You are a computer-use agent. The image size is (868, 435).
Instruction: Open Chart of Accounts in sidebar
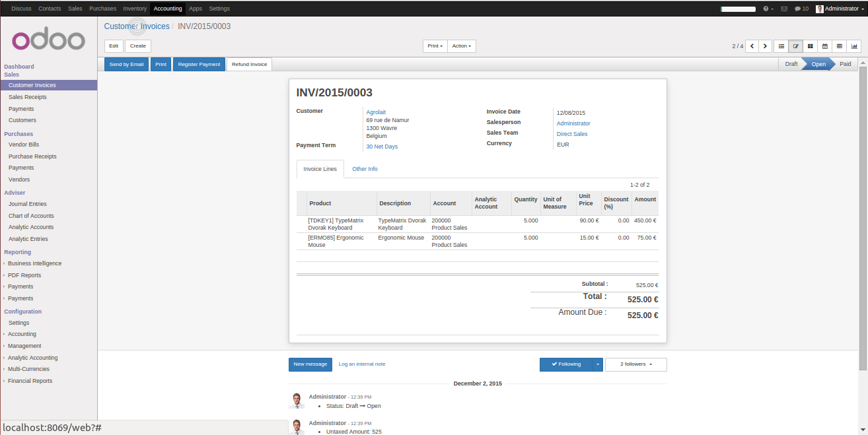point(31,216)
